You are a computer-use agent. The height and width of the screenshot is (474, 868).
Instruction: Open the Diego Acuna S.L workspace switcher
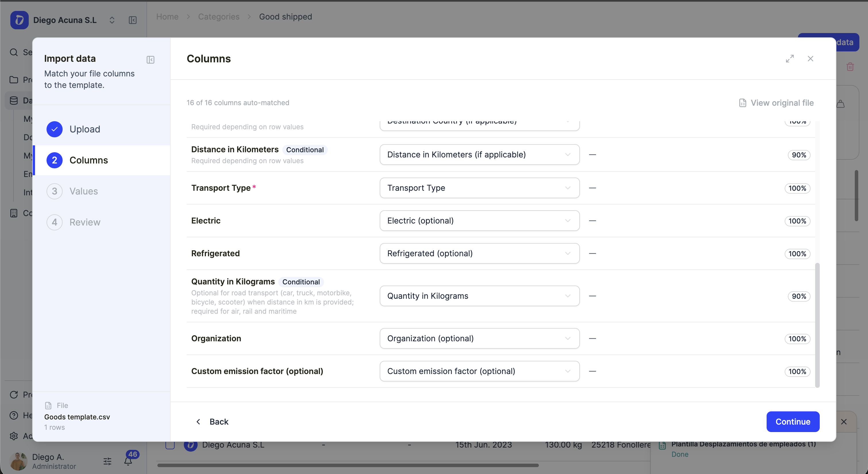pos(112,20)
